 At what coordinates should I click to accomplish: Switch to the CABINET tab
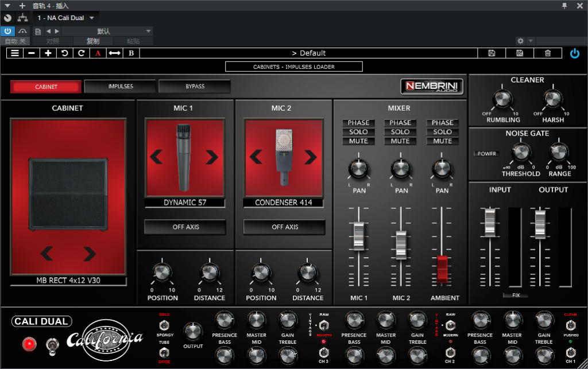[x=46, y=87]
